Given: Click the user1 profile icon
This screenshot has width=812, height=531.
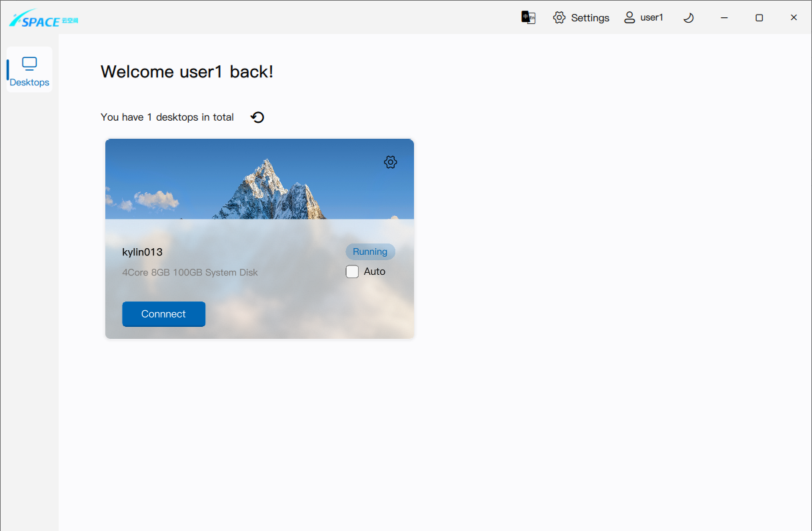Looking at the screenshot, I should pos(629,17).
